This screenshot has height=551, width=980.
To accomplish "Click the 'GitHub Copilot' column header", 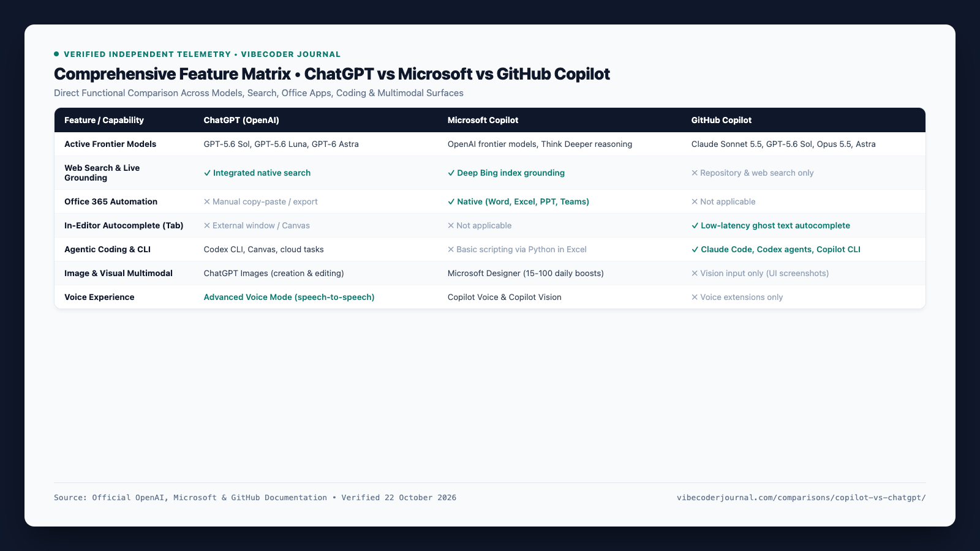I will [x=722, y=120].
